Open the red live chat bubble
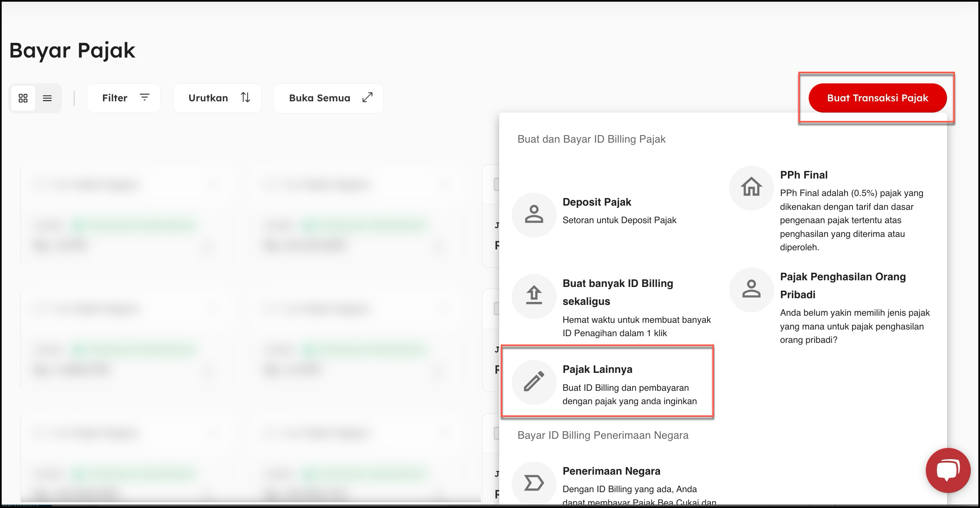The width and height of the screenshot is (980, 508). coord(947,470)
